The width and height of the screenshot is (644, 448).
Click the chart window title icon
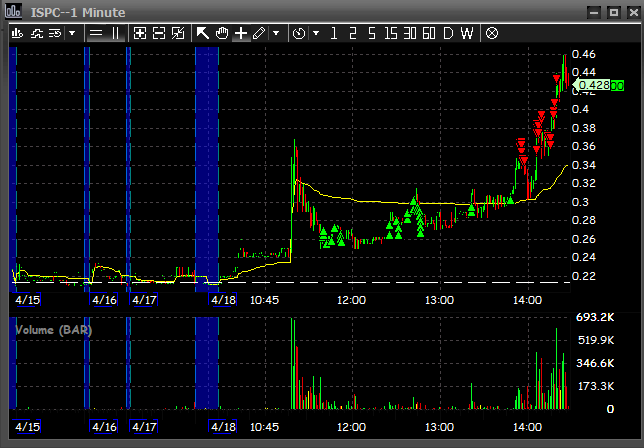pyautogui.click(x=13, y=11)
